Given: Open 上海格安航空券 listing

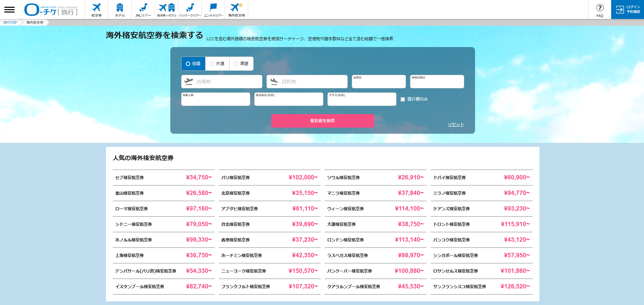Looking at the screenshot, I should [x=164, y=255].
